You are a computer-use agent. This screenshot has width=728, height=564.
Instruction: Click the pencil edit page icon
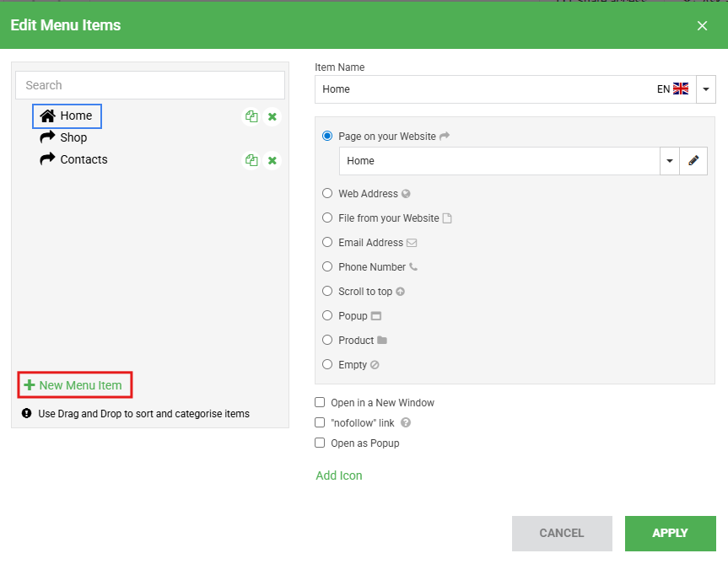(693, 161)
